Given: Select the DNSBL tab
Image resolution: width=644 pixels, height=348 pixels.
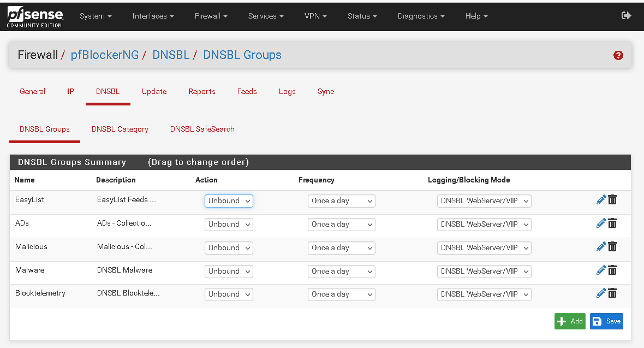Looking at the screenshot, I should point(108,91).
